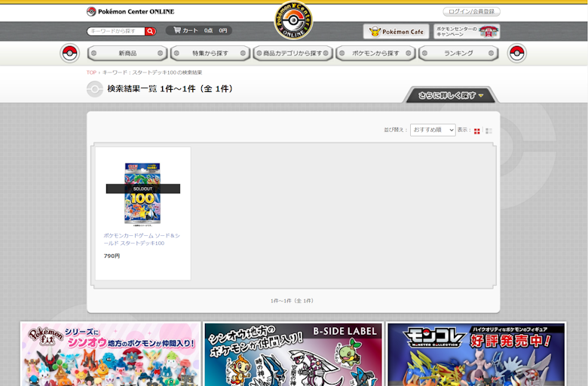The image size is (588, 386).
Task: Expand the さらに詳しく探す filter panel
Action: click(x=451, y=96)
